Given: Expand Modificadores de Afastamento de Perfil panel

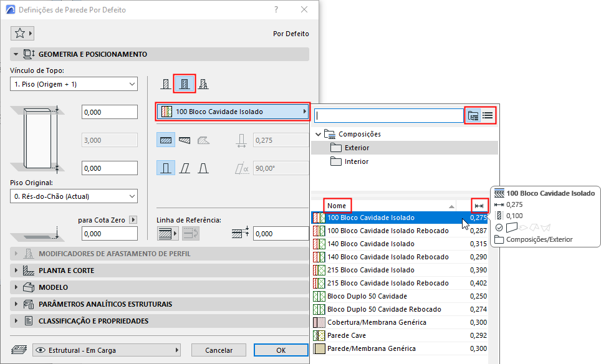Looking at the screenshot, I should pos(16,254).
